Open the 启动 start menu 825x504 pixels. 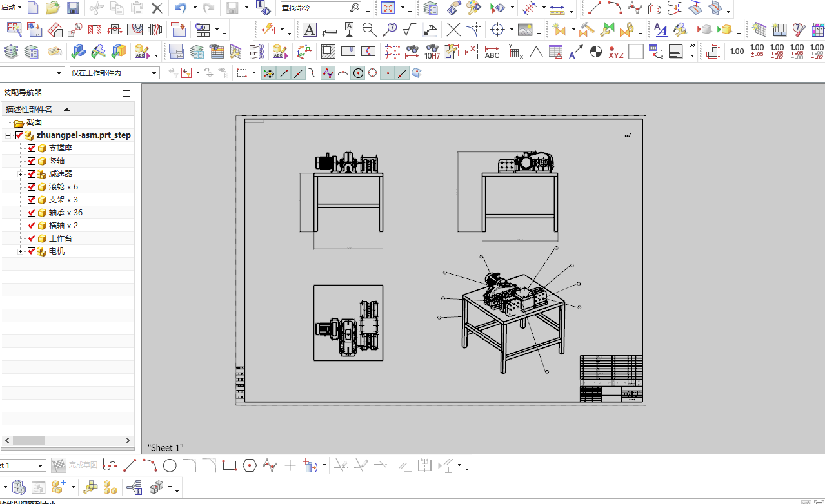click(x=12, y=8)
